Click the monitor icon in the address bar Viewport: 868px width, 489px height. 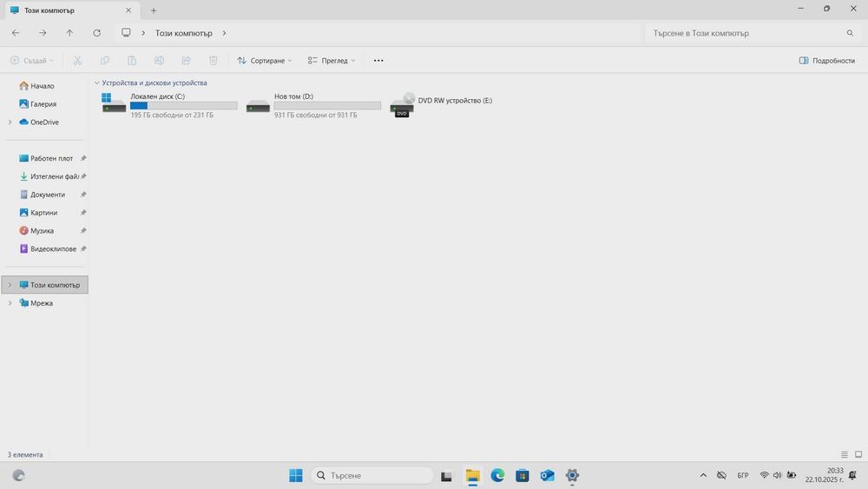click(126, 33)
